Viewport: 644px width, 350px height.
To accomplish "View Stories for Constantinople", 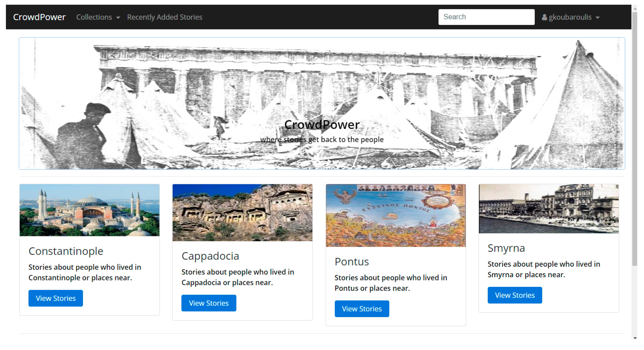I will click(x=56, y=298).
